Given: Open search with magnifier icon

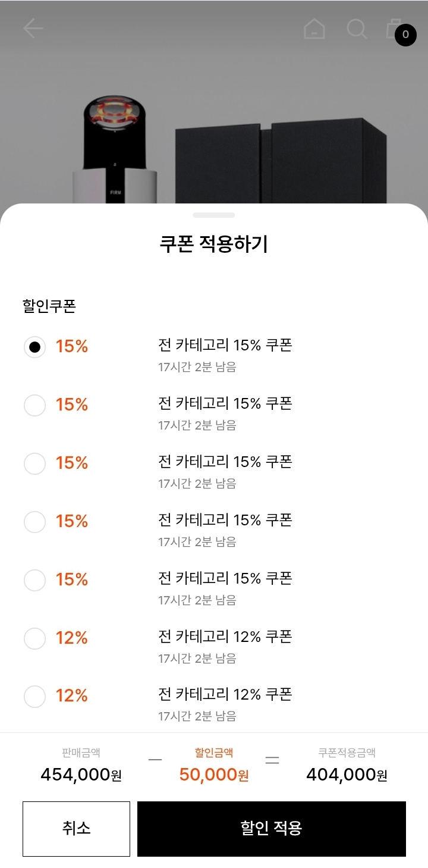Looking at the screenshot, I should click(357, 28).
